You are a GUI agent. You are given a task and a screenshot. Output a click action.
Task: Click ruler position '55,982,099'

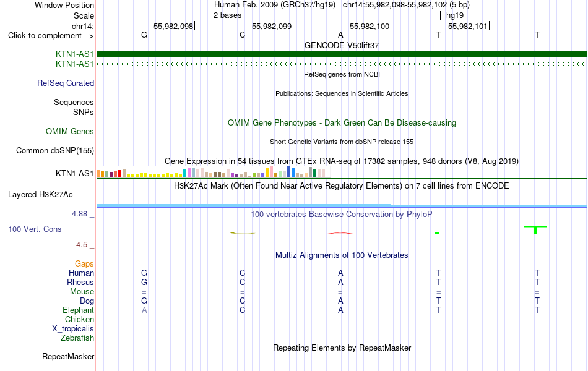click(x=272, y=26)
